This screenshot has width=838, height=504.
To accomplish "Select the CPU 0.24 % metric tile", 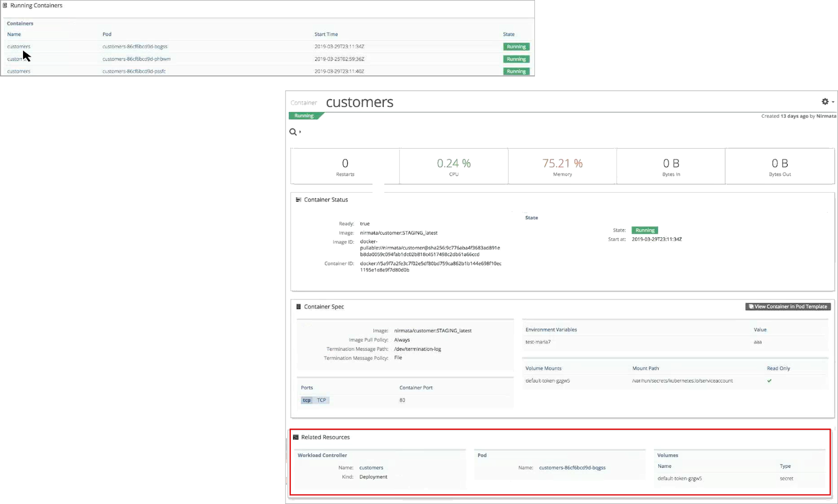I will click(x=454, y=166).
